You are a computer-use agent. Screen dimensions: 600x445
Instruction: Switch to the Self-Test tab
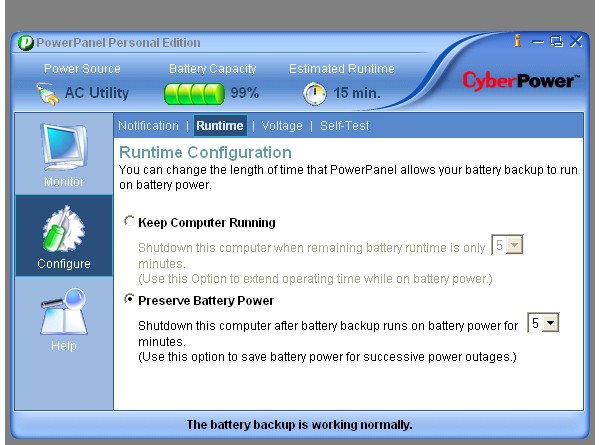[x=344, y=126]
